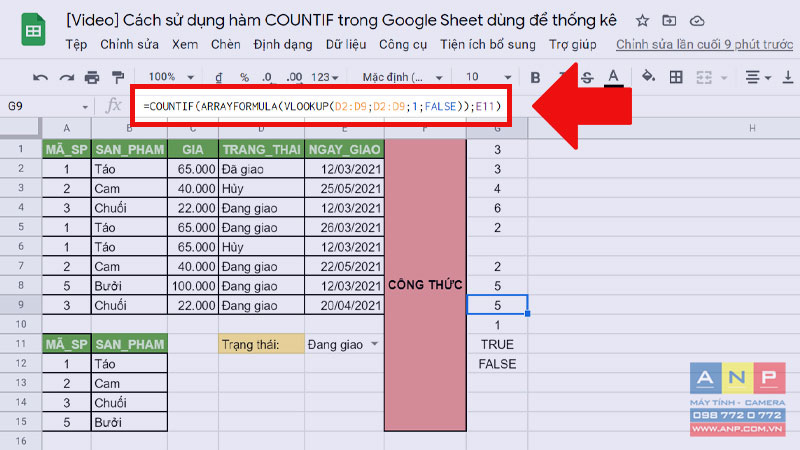The height and width of the screenshot is (450, 800).
Task: Increase decimal places icon
Action: point(294,78)
